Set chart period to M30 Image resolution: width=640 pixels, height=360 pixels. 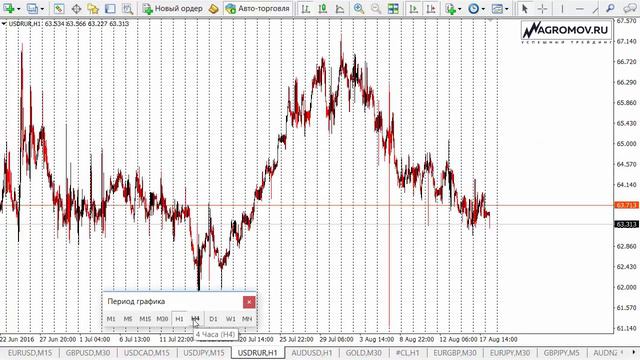pos(162,319)
